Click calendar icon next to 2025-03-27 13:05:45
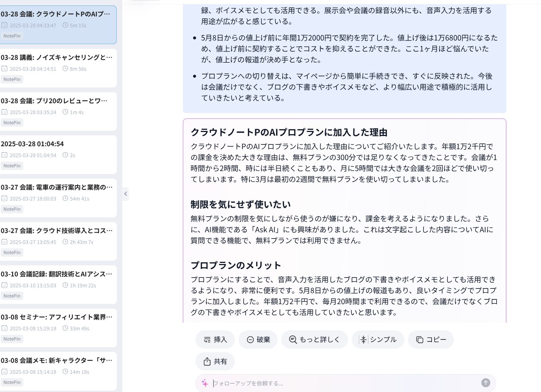 pyautogui.click(x=4, y=242)
